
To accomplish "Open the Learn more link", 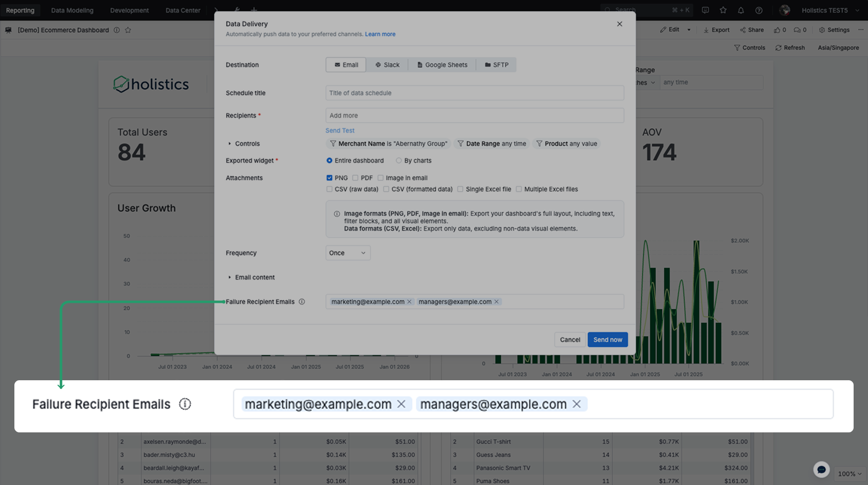I will pyautogui.click(x=380, y=34).
